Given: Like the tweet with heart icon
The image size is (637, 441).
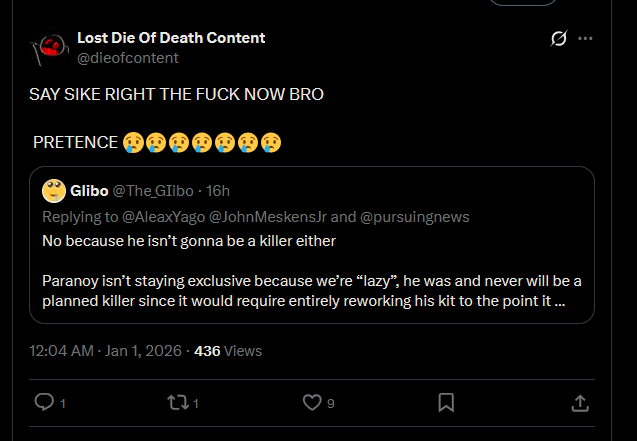Looking at the screenshot, I should (x=312, y=402).
